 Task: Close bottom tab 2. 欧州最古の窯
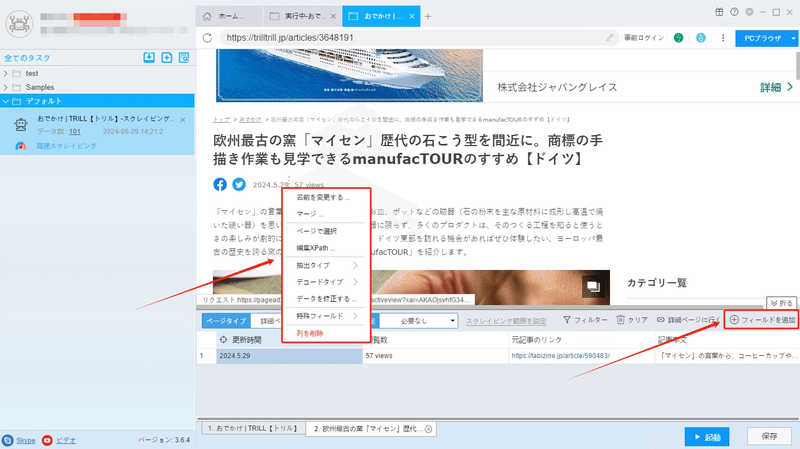click(429, 429)
